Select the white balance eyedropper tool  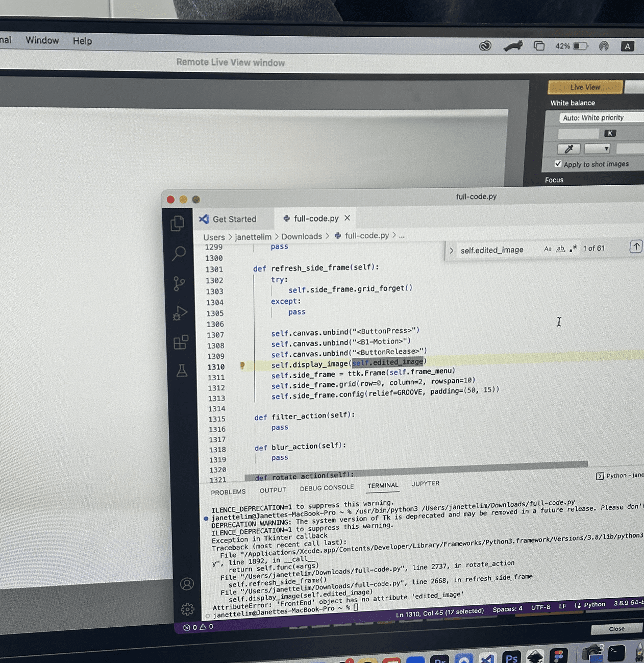click(568, 149)
